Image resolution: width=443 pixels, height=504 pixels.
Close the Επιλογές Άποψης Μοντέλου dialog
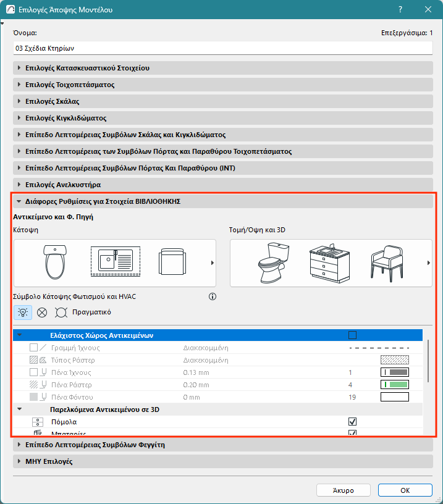pyautogui.click(x=428, y=9)
